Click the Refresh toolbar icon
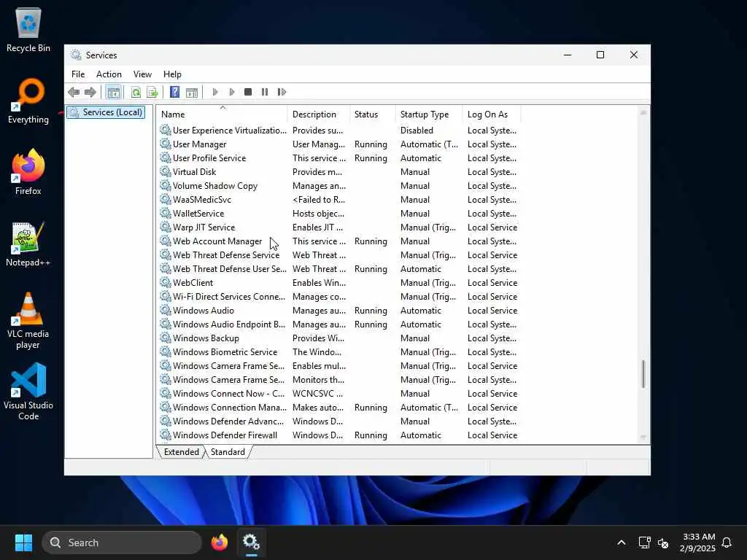The width and height of the screenshot is (747, 560). point(136,92)
